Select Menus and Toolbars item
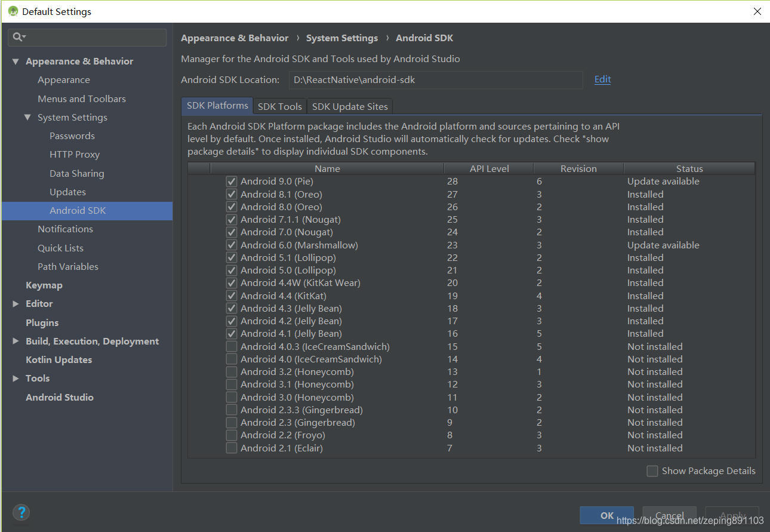 pyautogui.click(x=82, y=99)
